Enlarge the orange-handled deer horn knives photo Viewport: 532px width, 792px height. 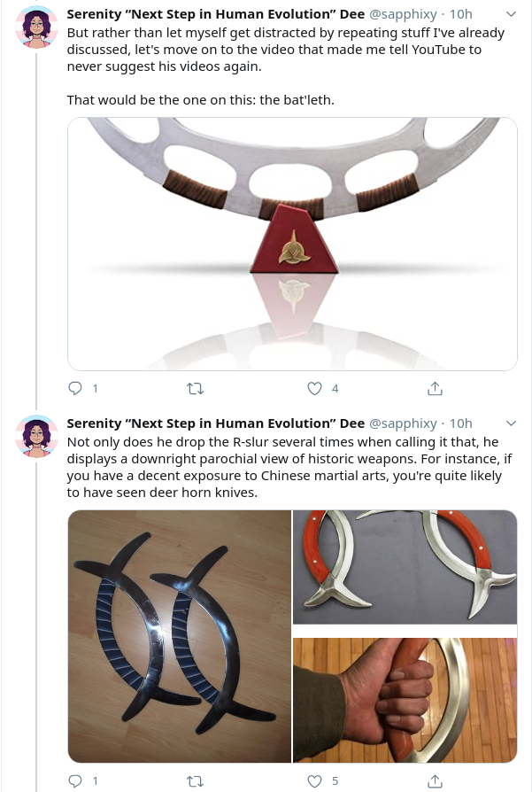point(405,567)
